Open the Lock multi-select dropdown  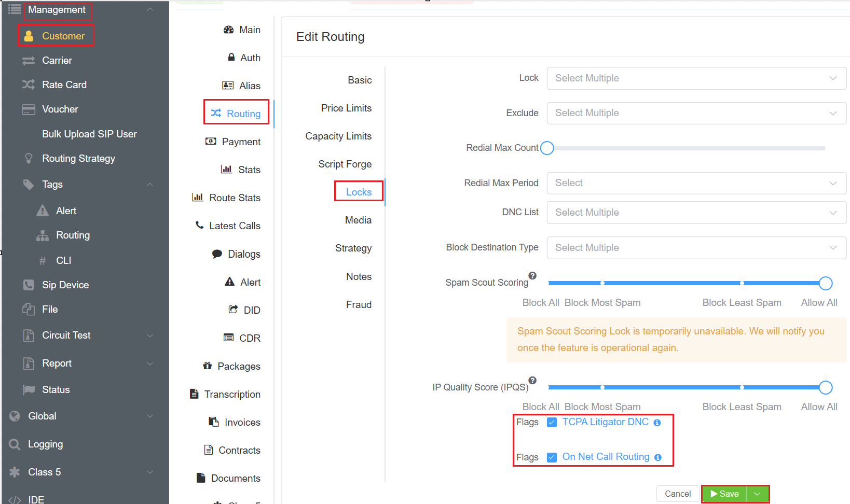(x=696, y=78)
